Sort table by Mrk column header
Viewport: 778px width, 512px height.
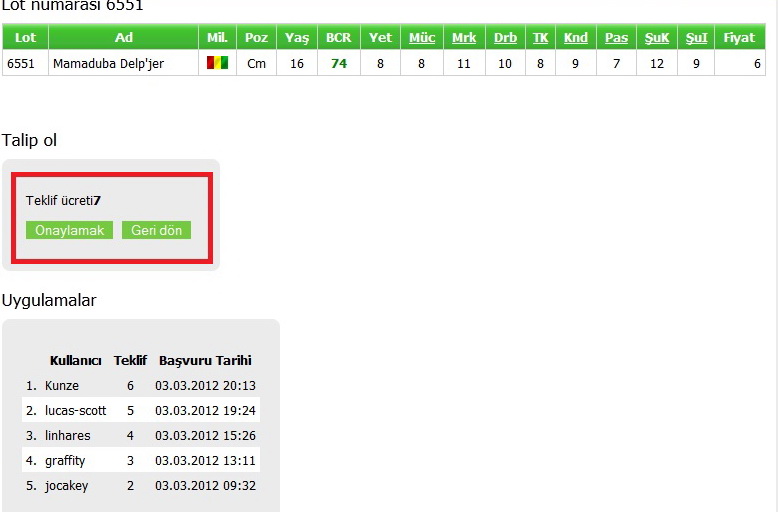pyautogui.click(x=464, y=38)
